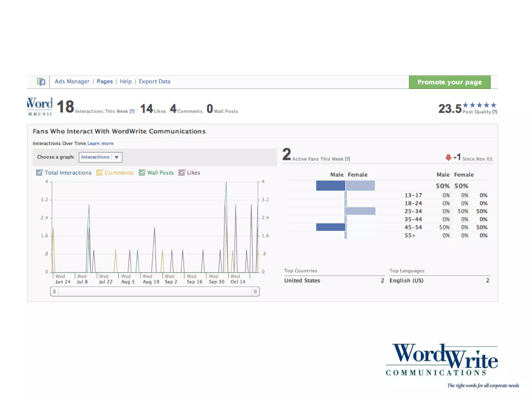532x399 pixels.
Task: Disable the Likes series checkbox
Action: coord(182,172)
